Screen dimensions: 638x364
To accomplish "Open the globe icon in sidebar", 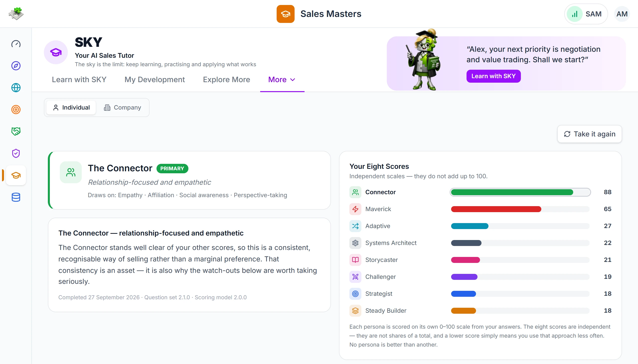I will click(x=16, y=88).
